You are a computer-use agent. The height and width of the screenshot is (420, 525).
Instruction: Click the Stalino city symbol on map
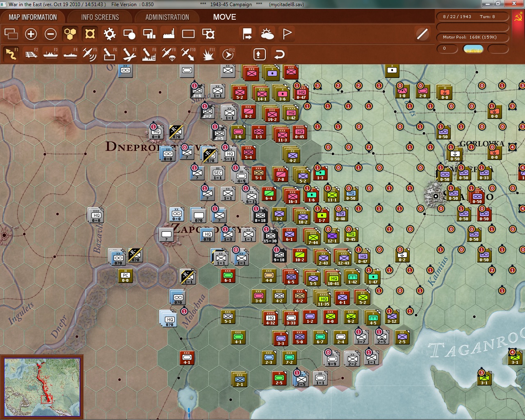tap(435, 196)
